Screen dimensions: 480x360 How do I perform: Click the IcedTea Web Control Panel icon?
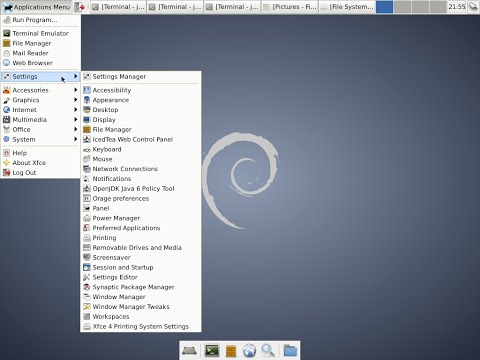(x=87, y=139)
